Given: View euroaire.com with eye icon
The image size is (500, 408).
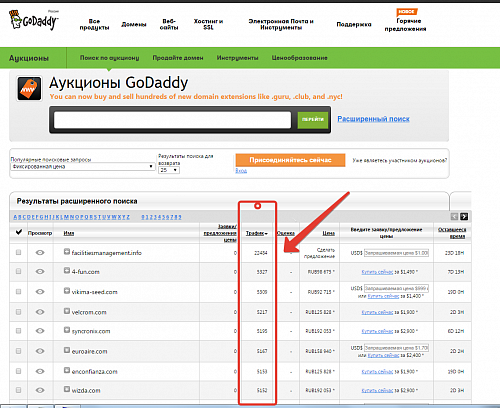Looking at the screenshot, I should [x=40, y=351].
